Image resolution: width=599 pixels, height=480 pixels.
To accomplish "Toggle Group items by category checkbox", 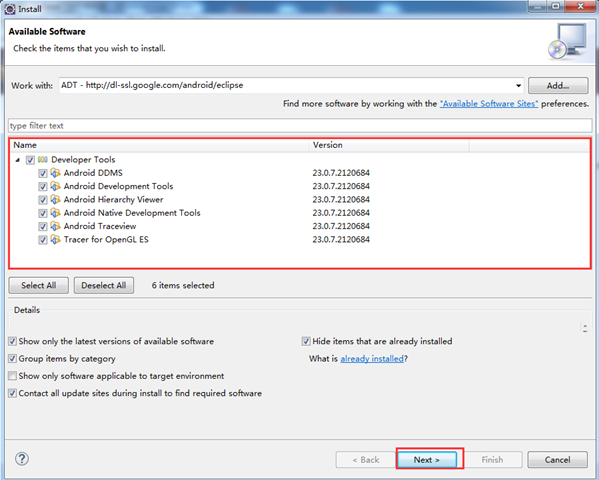I will click(13, 359).
